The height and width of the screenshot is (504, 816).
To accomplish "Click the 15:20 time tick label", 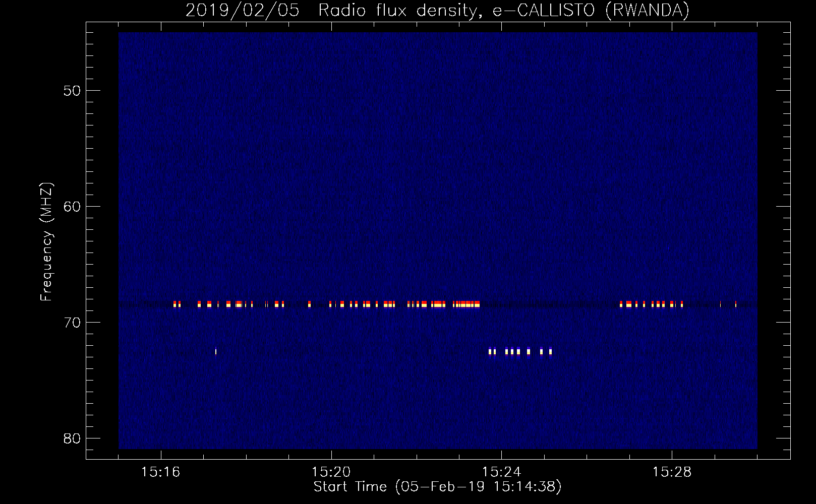I will (331, 472).
